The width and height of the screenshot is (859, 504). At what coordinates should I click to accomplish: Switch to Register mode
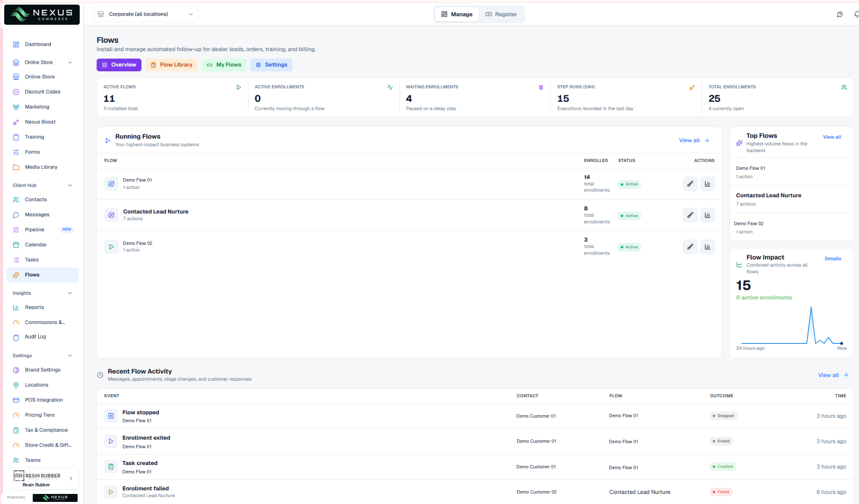pyautogui.click(x=501, y=14)
